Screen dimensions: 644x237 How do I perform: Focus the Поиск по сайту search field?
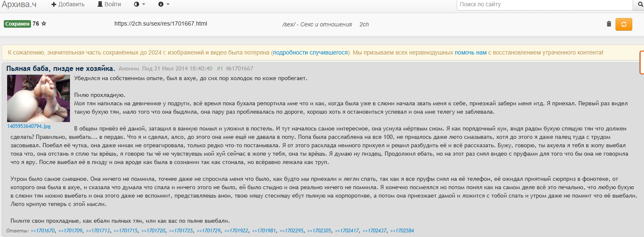pyautogui.click(x=544, y=4)
